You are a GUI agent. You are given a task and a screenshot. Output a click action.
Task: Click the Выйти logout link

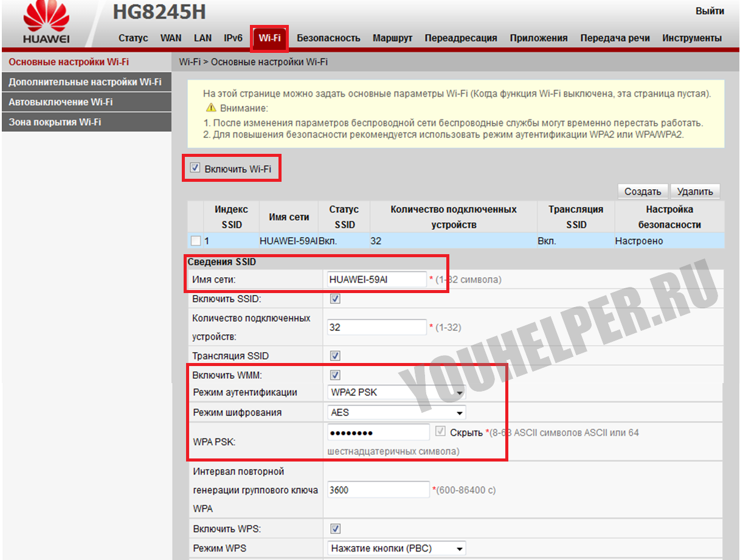(x=710, y=11)
